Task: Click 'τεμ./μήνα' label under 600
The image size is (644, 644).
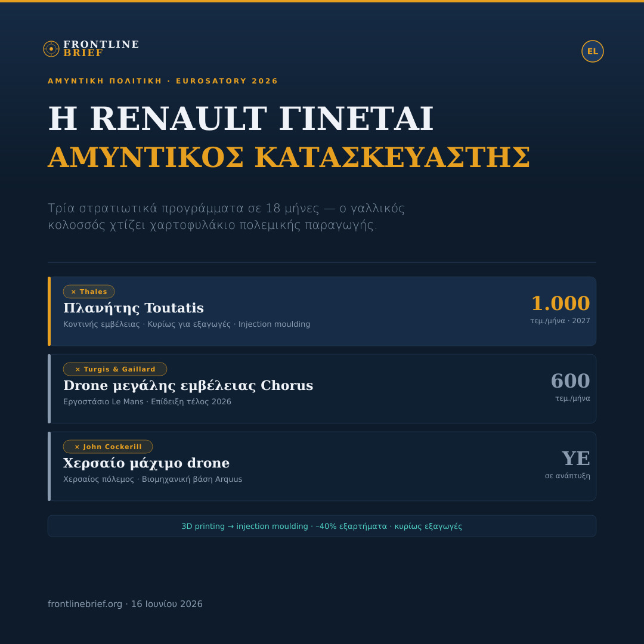Action: [572, 398]
